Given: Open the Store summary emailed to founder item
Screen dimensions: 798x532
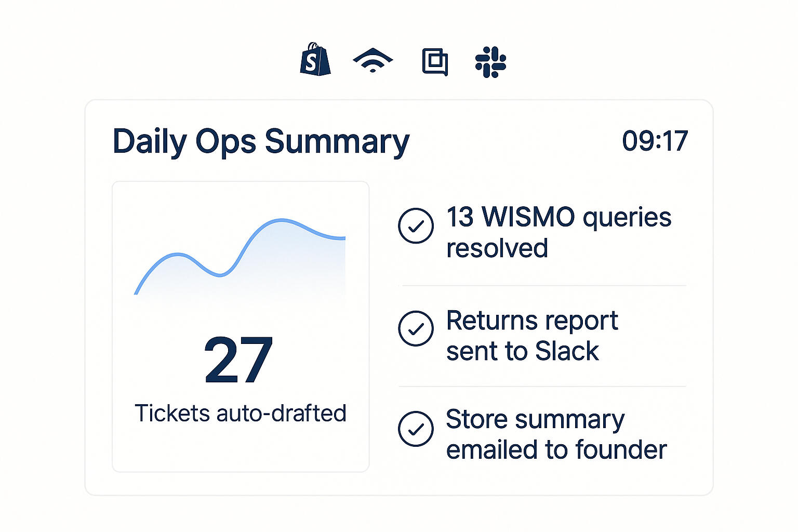Looking at the screenshot, I should (556, 434).
